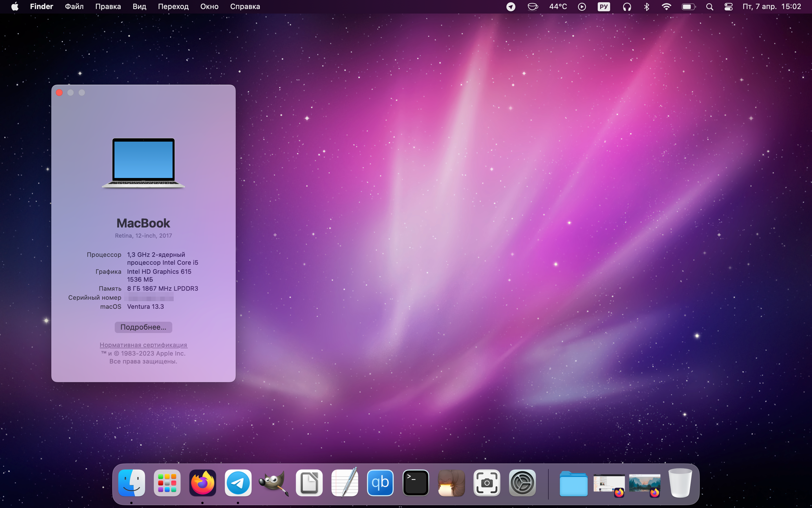
Task: Open the Trash in the Dock
Action: click(x=680, y=483)
